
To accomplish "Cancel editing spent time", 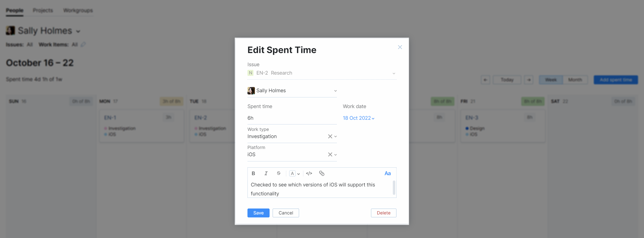I will pos(285,213).
